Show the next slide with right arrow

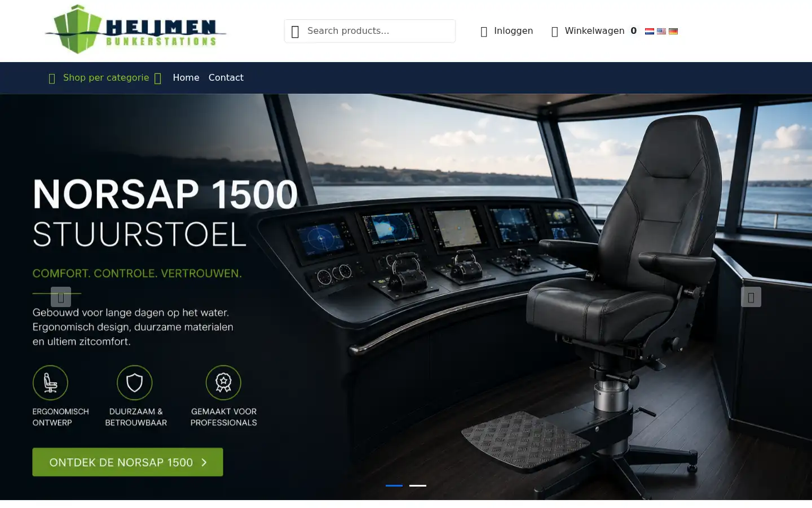tap(751, 297)
